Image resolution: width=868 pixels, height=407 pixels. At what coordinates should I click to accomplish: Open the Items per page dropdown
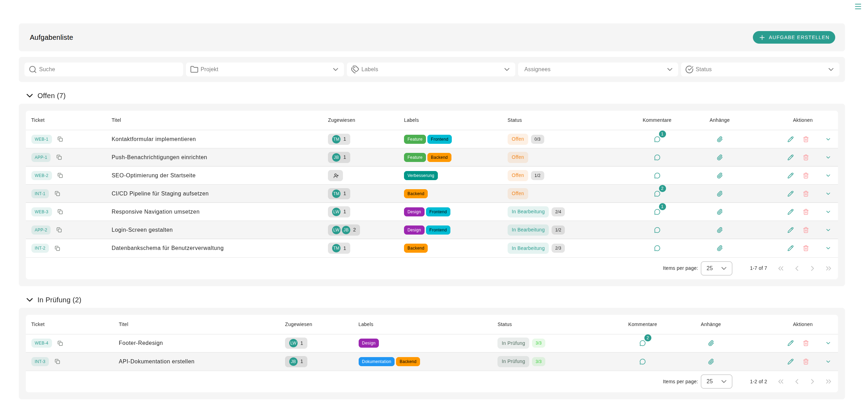click(x=716, y=268)
